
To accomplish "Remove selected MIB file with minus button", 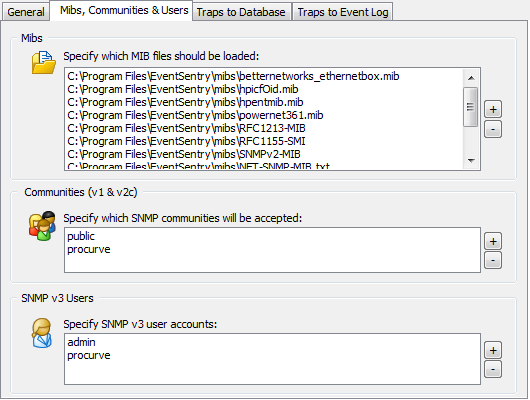I will (x=493, y=129).
